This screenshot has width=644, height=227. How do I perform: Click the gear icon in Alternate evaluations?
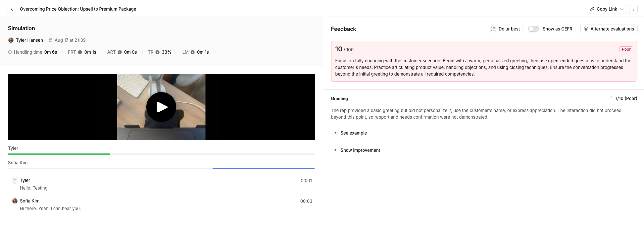(586, 29)
